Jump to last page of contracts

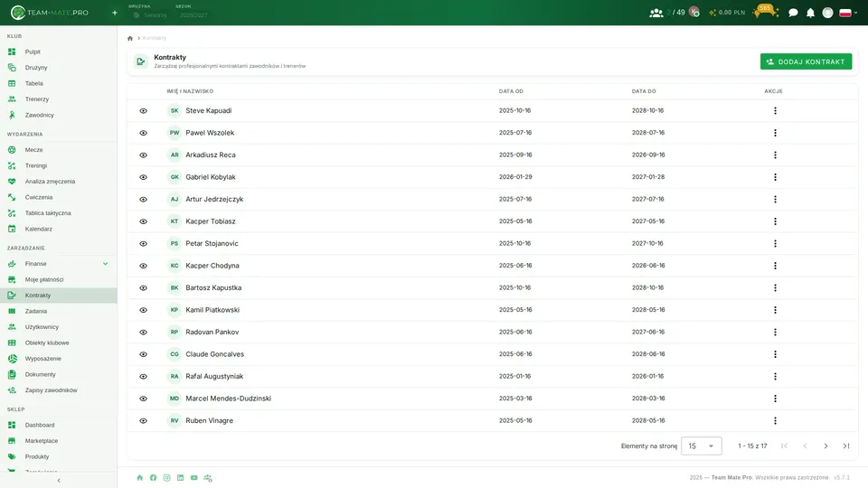[846, 446]
